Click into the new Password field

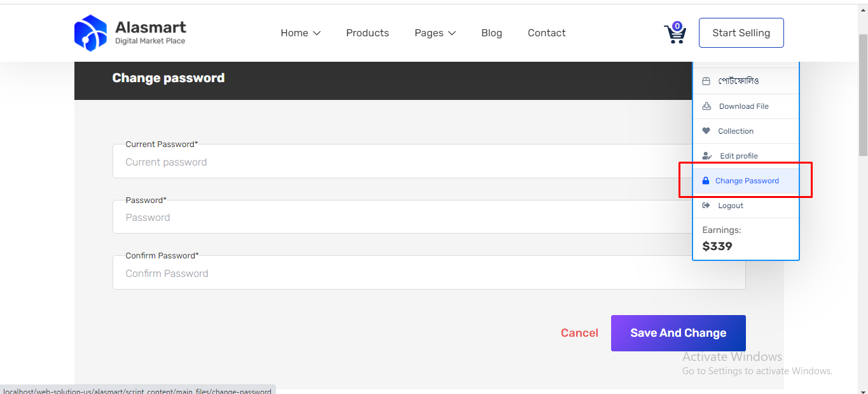401,218
